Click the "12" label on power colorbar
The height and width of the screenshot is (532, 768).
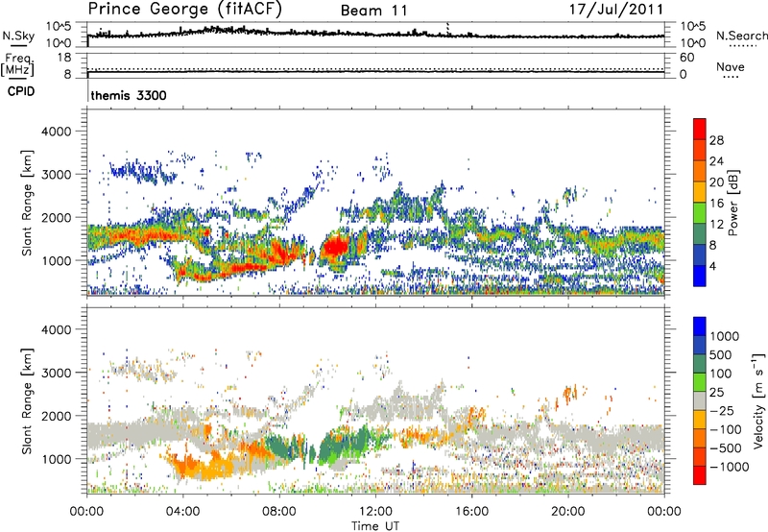(716, 225)
